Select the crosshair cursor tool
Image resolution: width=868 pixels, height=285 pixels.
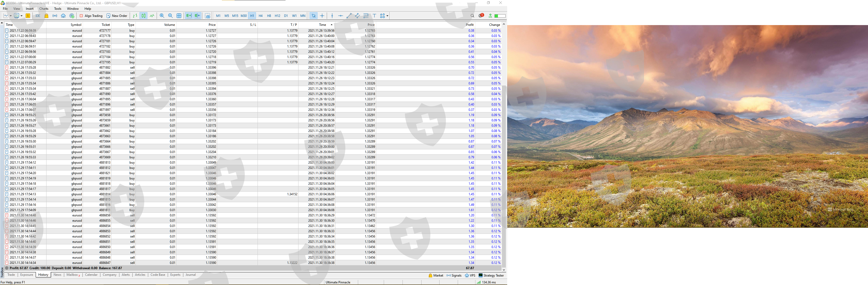tap(323, 16)
